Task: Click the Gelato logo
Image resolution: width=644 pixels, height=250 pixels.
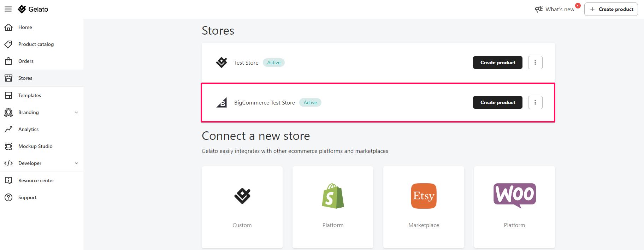Action: (33, 9)
